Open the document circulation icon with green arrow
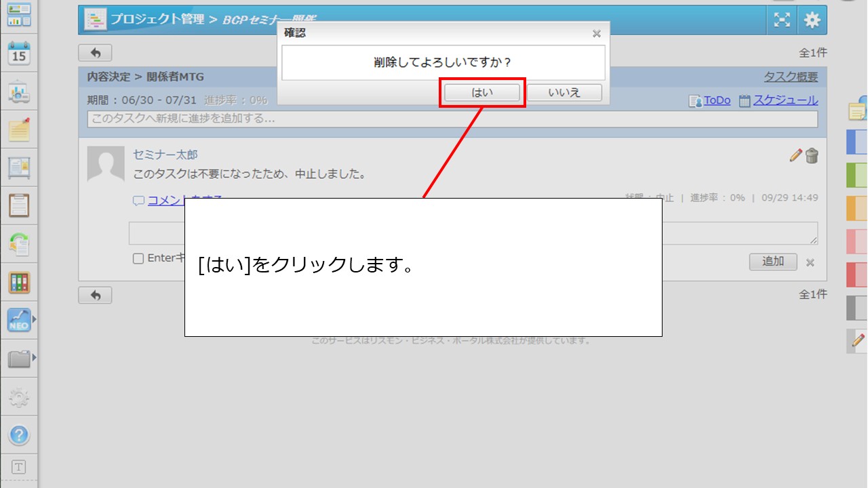868x488 pixels. [x=19, y=244]
